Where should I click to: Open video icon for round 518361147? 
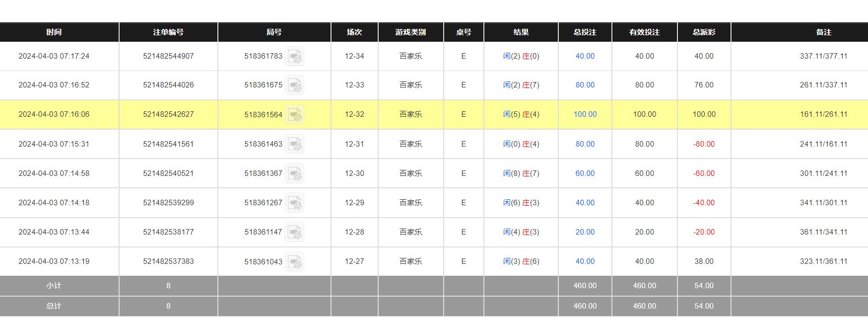(x=294, y=232)
